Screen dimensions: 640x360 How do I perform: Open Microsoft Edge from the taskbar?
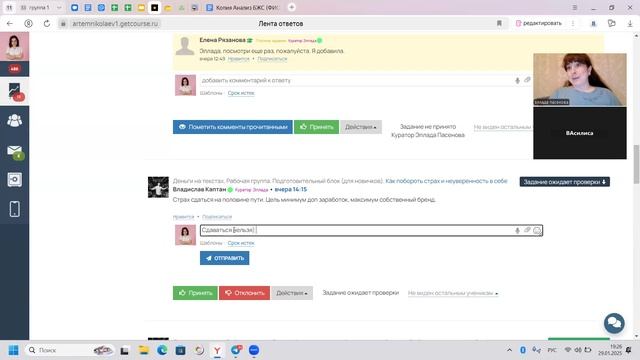(x=162, y=350)
